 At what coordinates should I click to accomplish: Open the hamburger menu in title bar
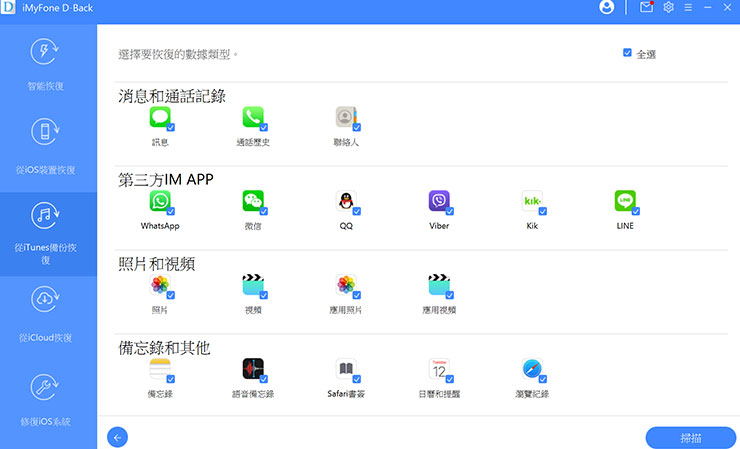pos(688,8)
